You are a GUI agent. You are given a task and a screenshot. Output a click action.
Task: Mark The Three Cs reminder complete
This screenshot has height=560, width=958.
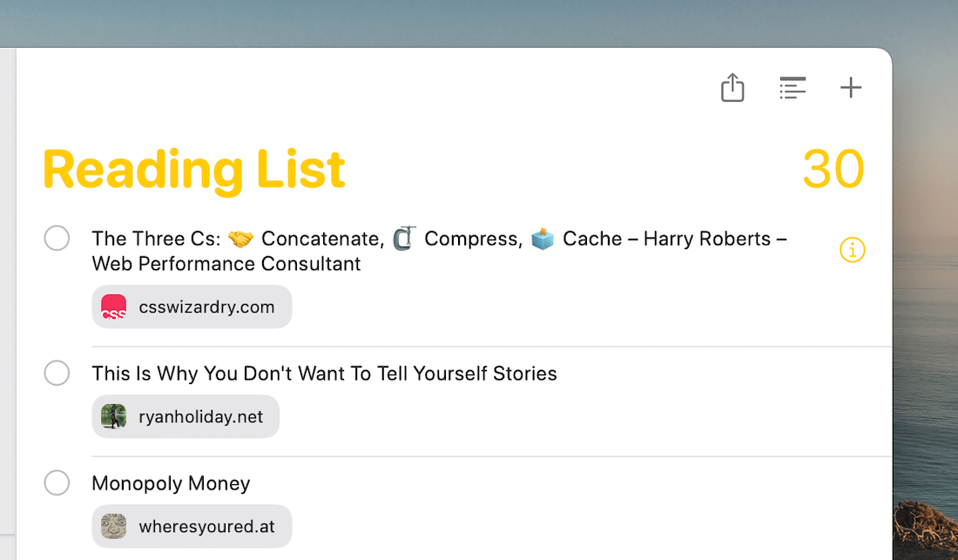tap(57, 238)
